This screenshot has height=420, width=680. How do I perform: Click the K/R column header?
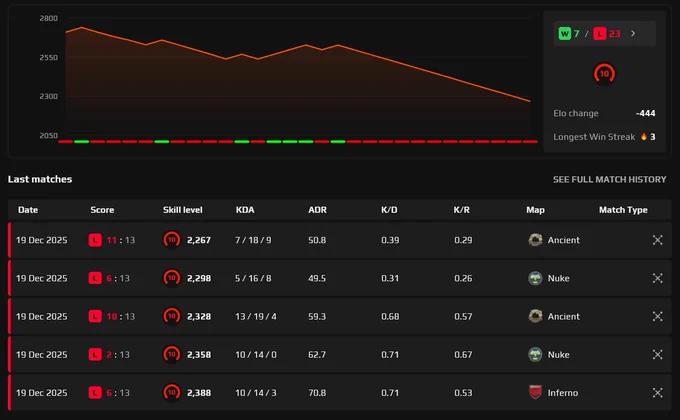click(461, 210)
